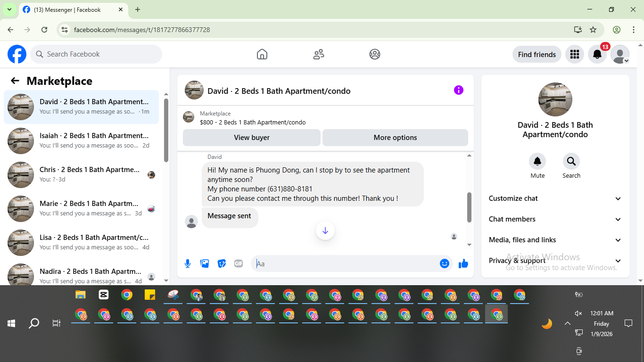Open the account profile avatar menu

pos(620,54)
